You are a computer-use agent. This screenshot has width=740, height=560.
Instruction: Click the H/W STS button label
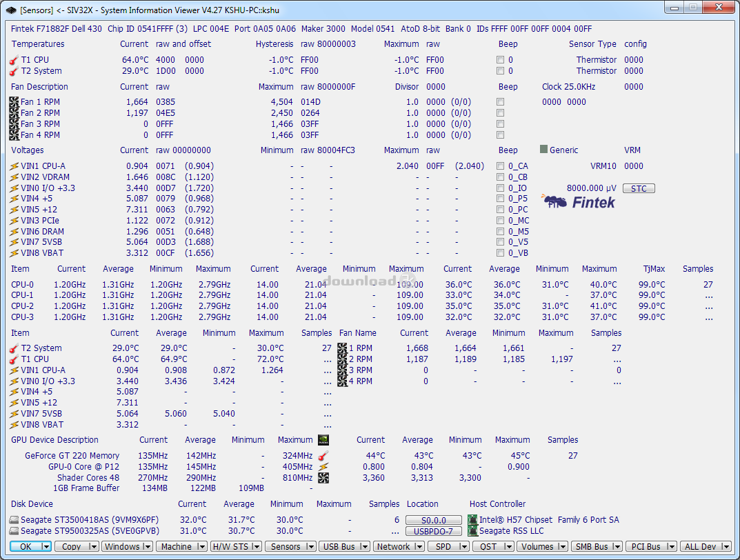click(231, 546)
